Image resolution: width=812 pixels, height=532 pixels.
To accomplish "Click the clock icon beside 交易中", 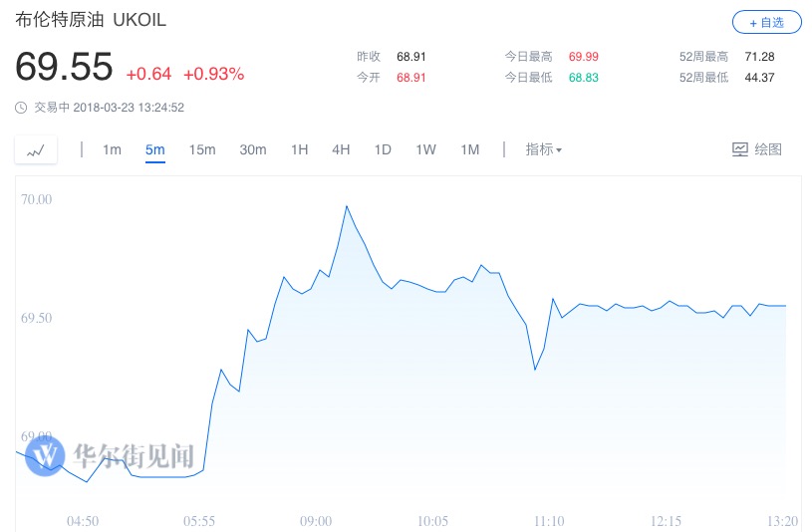I will click(x=21, y=108).
